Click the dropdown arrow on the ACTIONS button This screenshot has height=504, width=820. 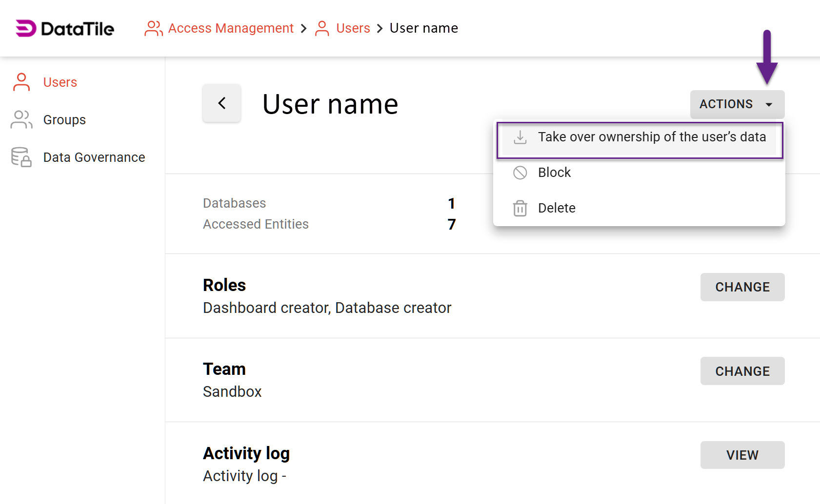coord(770,104)
